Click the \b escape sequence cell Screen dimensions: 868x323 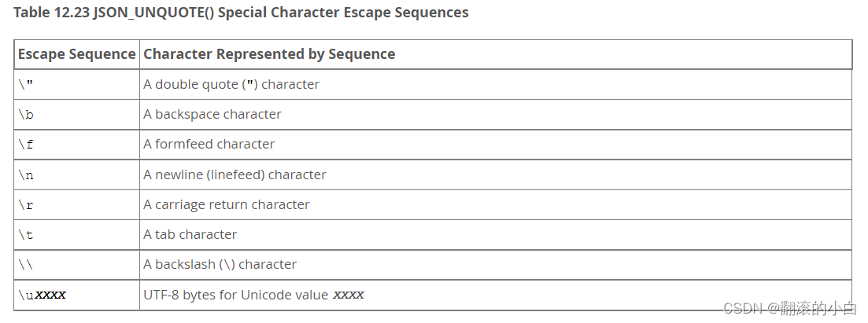point(77,115)
